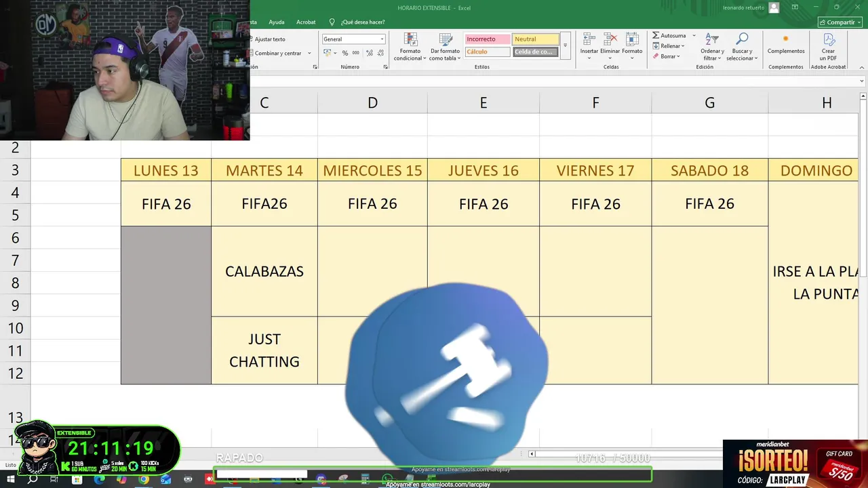Click the accounting number format icon

pos(327,53)
